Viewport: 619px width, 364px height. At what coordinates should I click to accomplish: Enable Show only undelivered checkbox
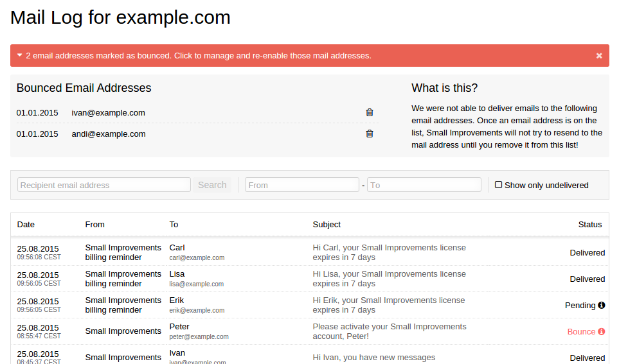(498, 184)
